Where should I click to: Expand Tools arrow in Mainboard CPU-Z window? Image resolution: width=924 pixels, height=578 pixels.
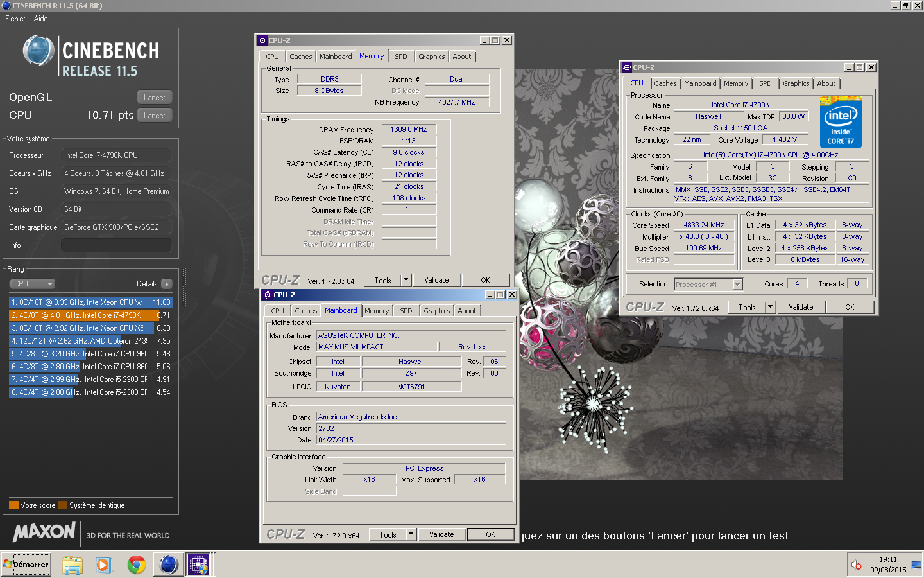pyautogui.click(x=411, y=535)
